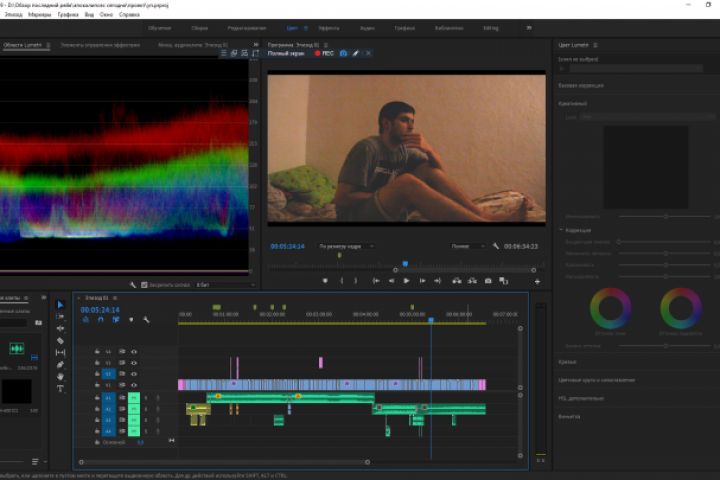Expand the workspace overflow chevron

click(528, 28)
